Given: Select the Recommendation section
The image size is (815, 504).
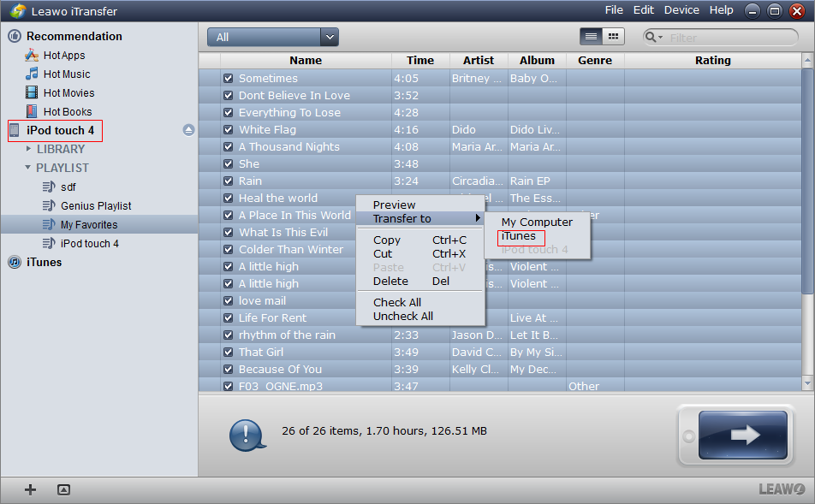Looking at the screenshot, I should pyautogui.click(x=74, y=36).
